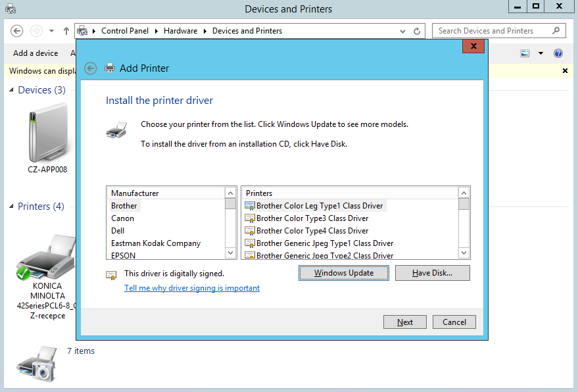Open Help via the question mark icon

click(558, 53)
